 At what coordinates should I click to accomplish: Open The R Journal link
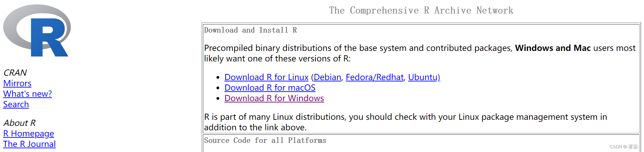(29, 144)
